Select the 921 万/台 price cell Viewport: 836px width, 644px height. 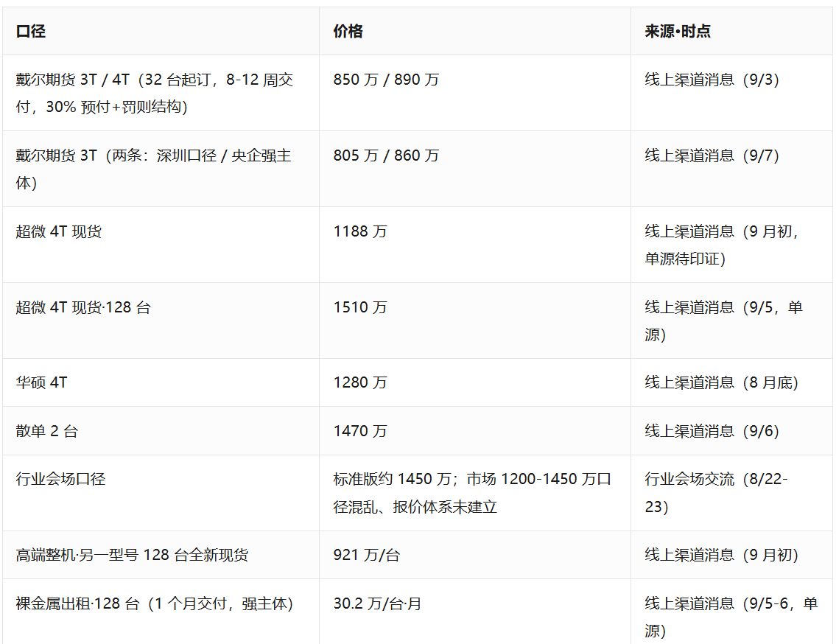point(367,555)
